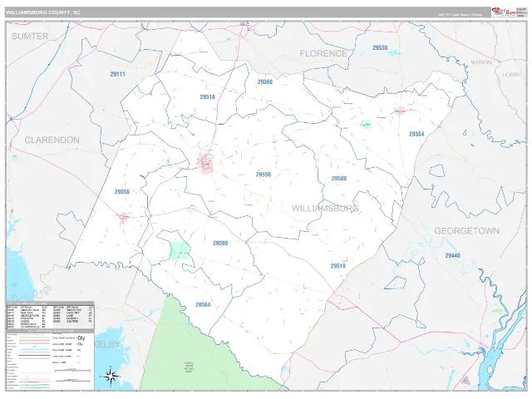The height and width of the screenshot is (399, 532).
Task: Select ZIP code 29564 label
Action: click(x=203, y=305)
